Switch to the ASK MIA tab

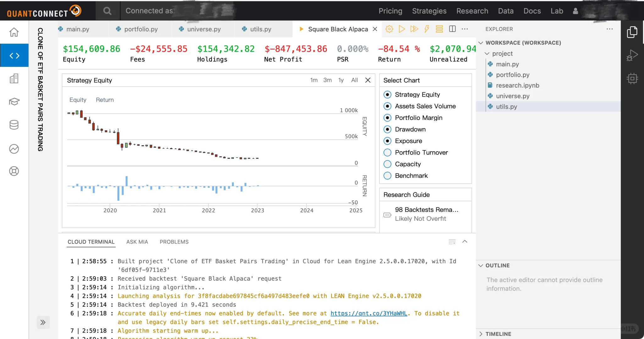tap(137, 242)
